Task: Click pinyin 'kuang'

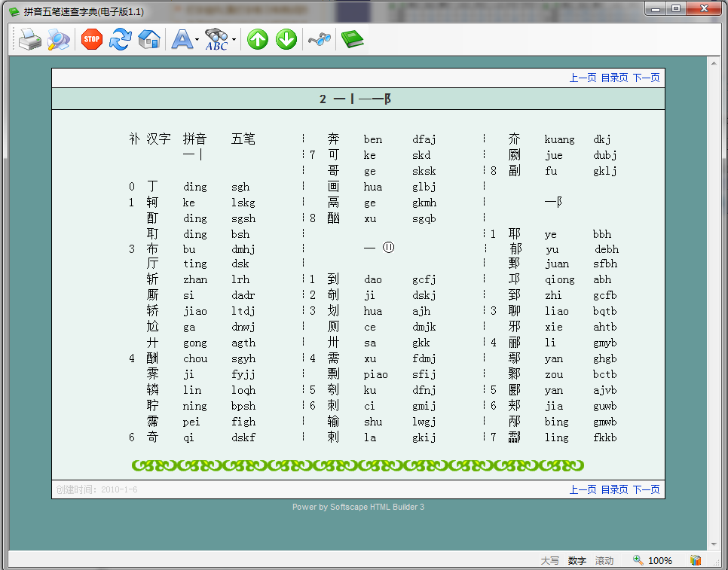Action: pyautogui.click(x=559, y=139)
